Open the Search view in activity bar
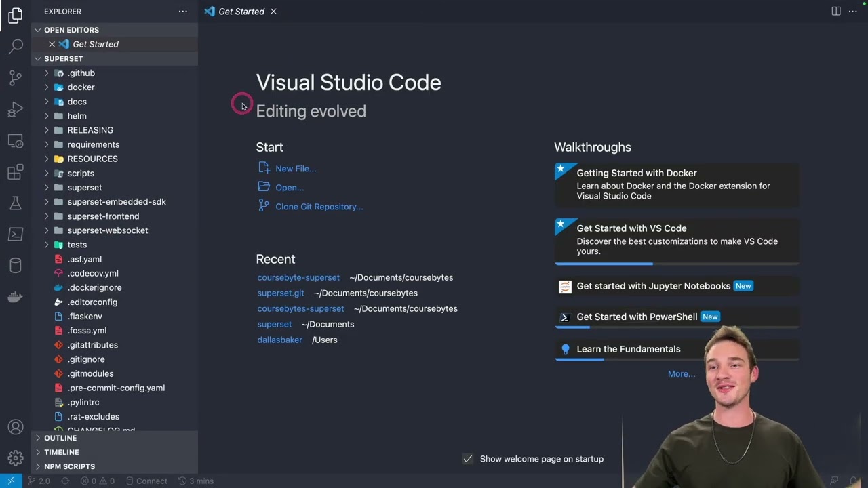 tap(16, 46)
